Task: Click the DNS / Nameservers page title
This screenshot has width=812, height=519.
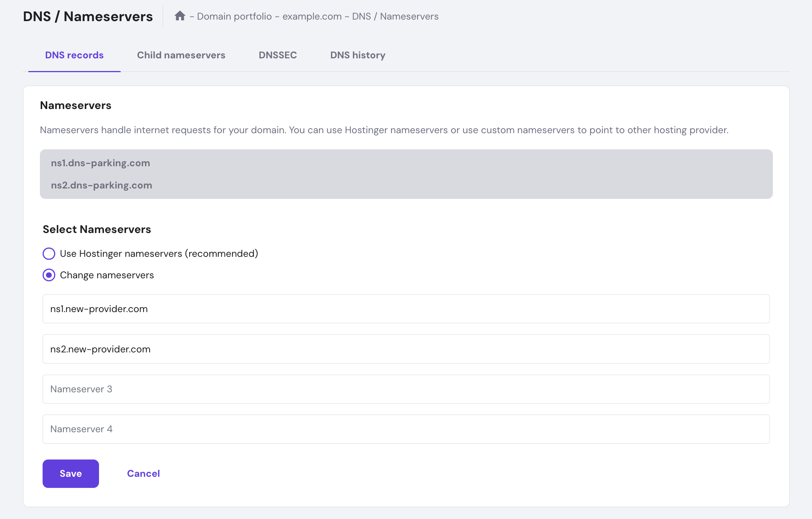Action: click(x=87, y=16)
